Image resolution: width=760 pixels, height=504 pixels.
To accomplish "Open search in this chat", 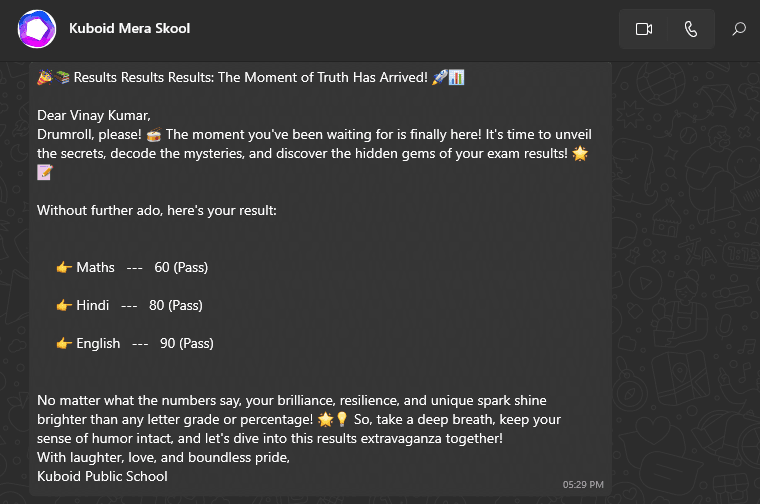I will click(739, 29).
